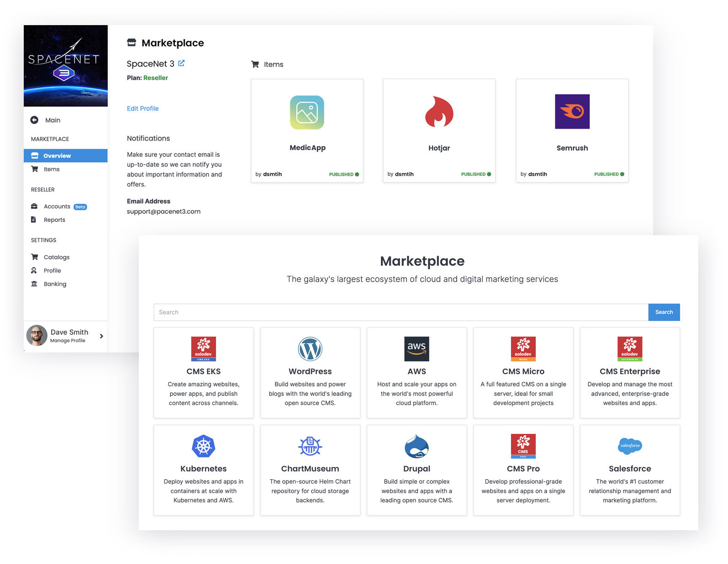Click the WordPress logo icon

pos(310,349)
